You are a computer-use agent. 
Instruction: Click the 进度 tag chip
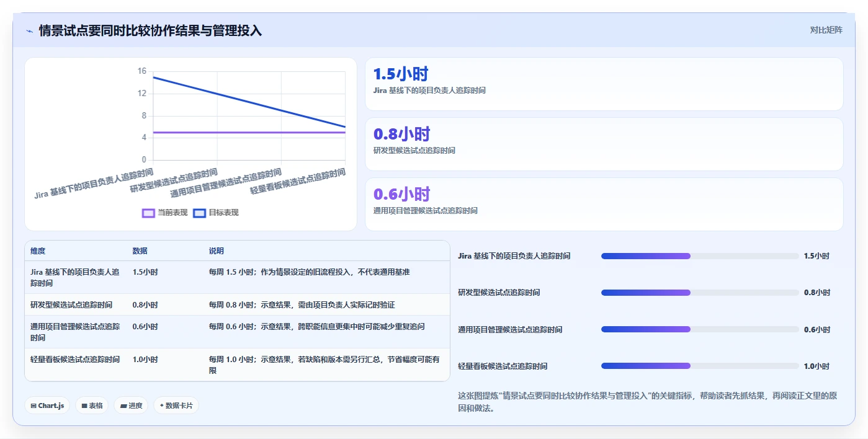point(131,406)
